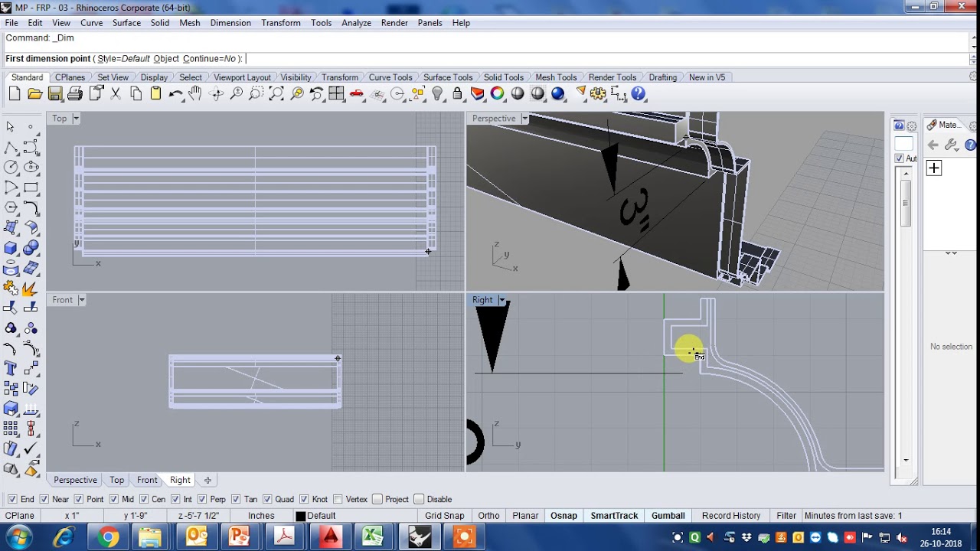Open the Front viewport dropdown arrow

[x=81, y=300]
